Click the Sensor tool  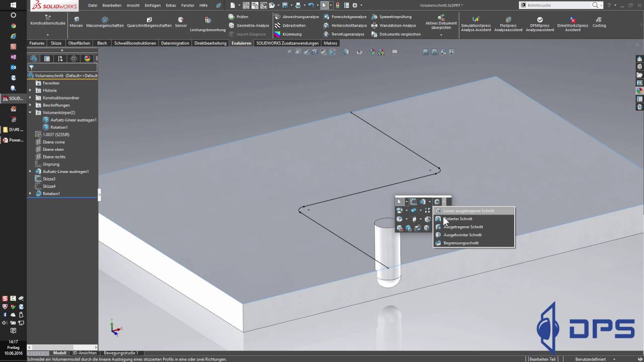[x=181, y=22]
